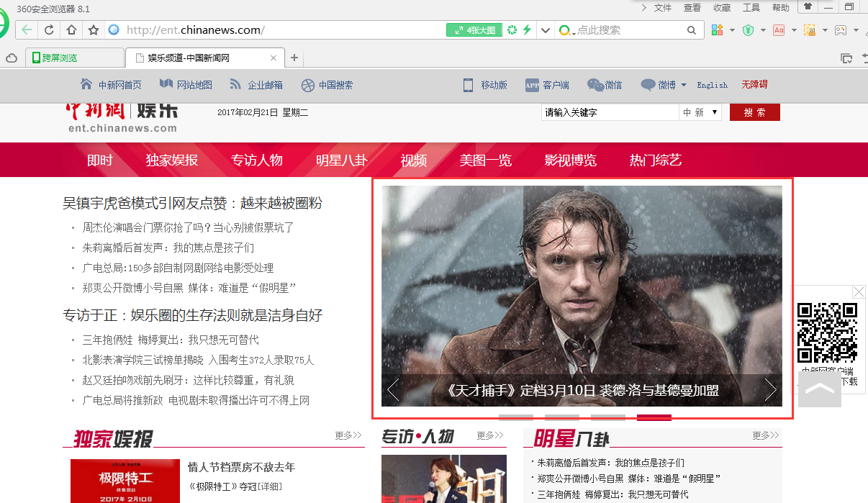Open the browser home page icon
The image size is (868, 503).
71,30
